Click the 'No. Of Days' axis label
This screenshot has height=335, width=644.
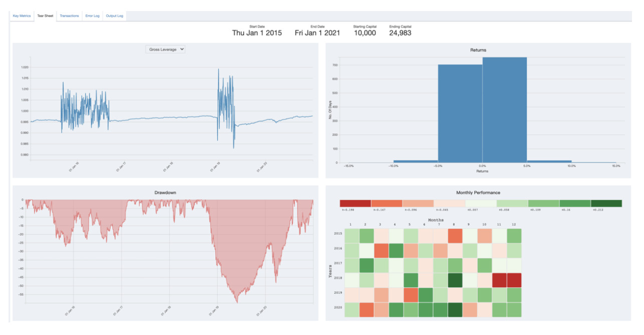(x=331, y=110)
